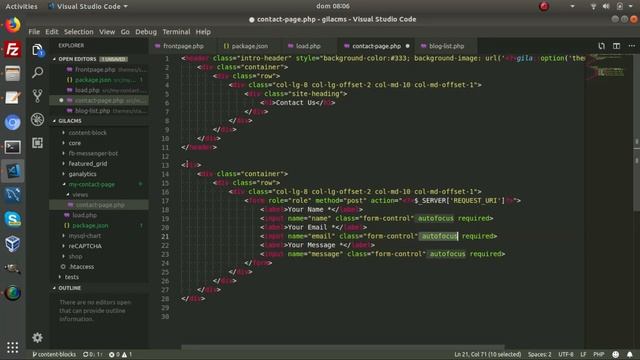Screen dimensions: 640x360
Task: Open package.json in the GILACMS tree
Action: (x=90, y=226)
